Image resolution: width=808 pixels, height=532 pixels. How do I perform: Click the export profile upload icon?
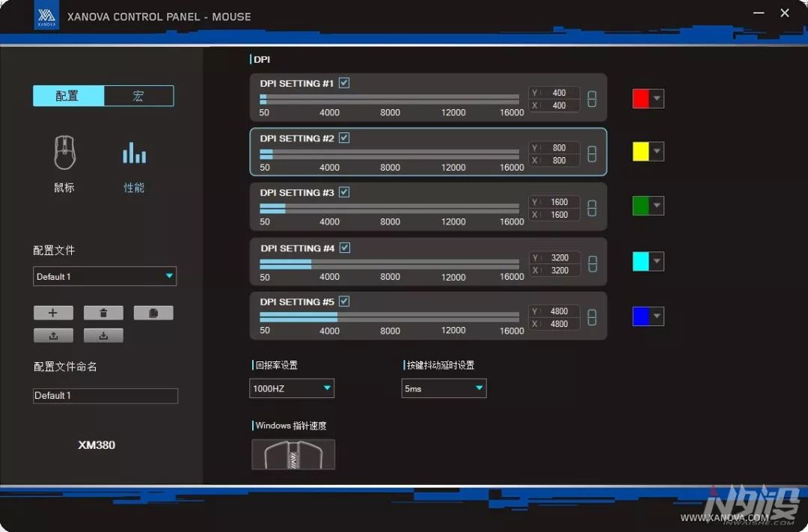(53, 335)
